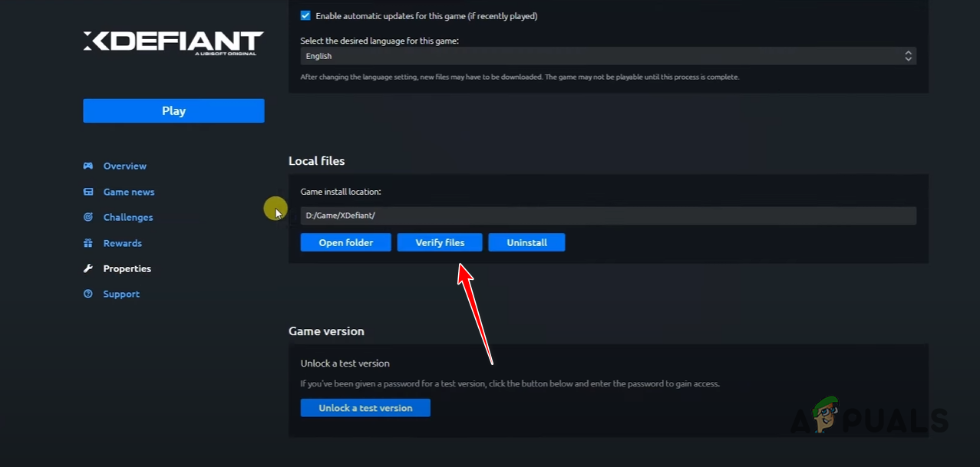The width and height of the screenshot is (980, 467).
Task: Click the 'Select the desired language' label
Action: (x=379, y=41)
